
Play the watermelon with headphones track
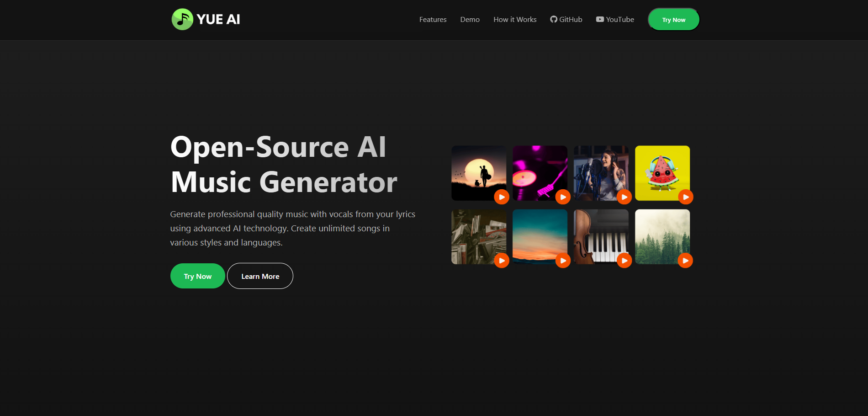685,197
